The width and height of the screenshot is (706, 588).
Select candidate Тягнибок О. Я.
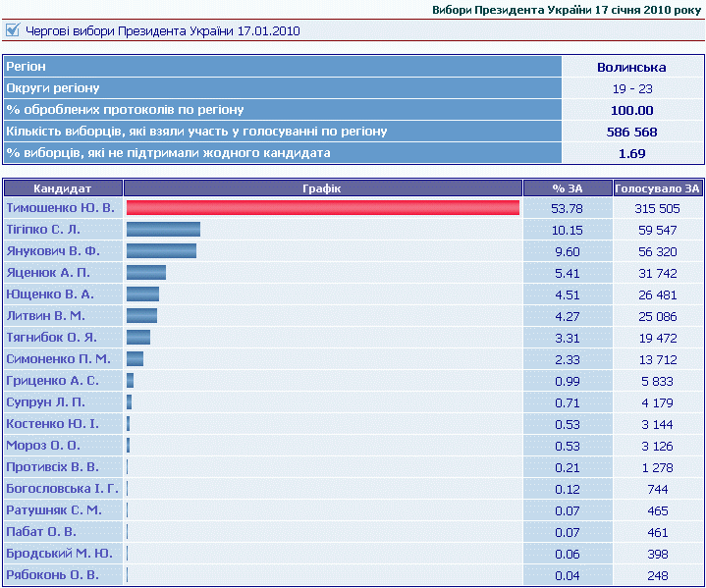point(52,337)
